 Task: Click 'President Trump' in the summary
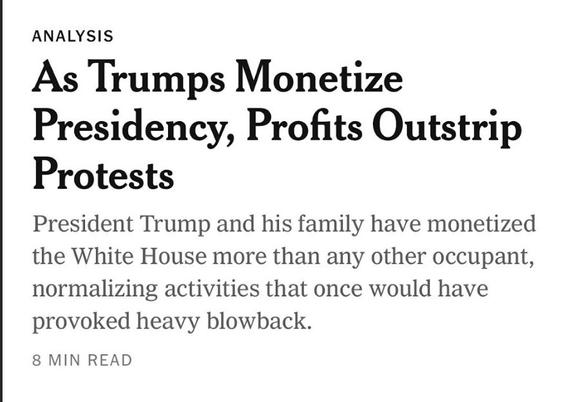click(121, 224)
